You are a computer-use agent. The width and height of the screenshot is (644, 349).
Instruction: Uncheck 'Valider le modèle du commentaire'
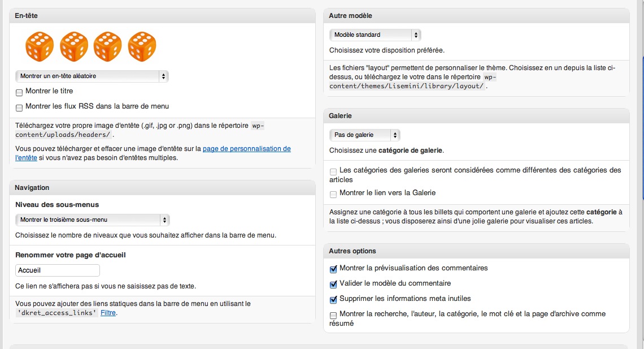click(x=333, y=285)
